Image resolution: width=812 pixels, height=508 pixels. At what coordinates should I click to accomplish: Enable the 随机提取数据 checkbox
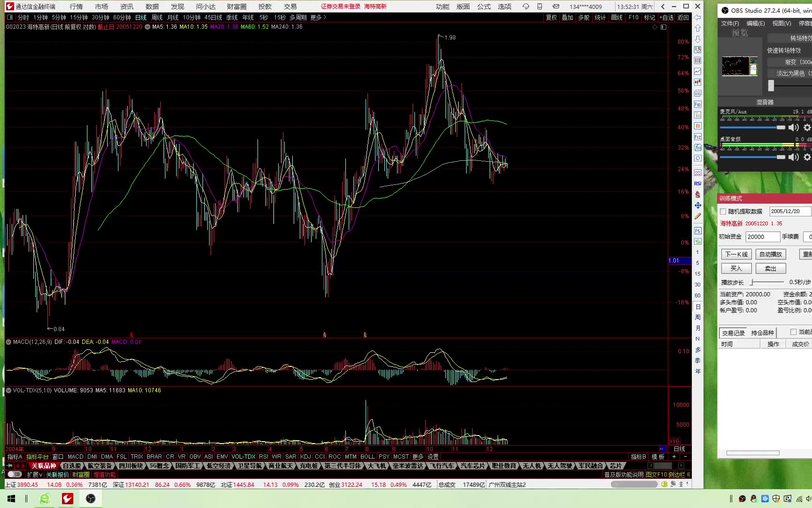pos(723,212)
